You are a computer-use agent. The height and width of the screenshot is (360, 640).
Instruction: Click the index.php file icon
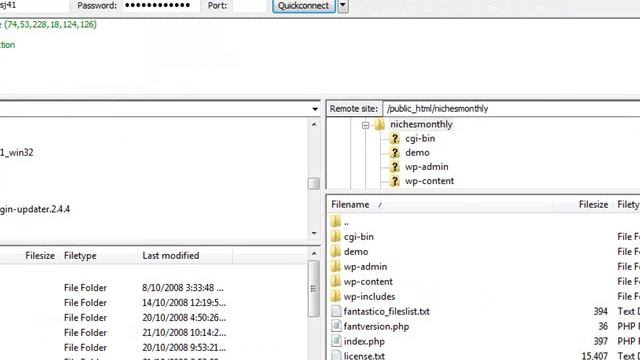tap(336, 342)
